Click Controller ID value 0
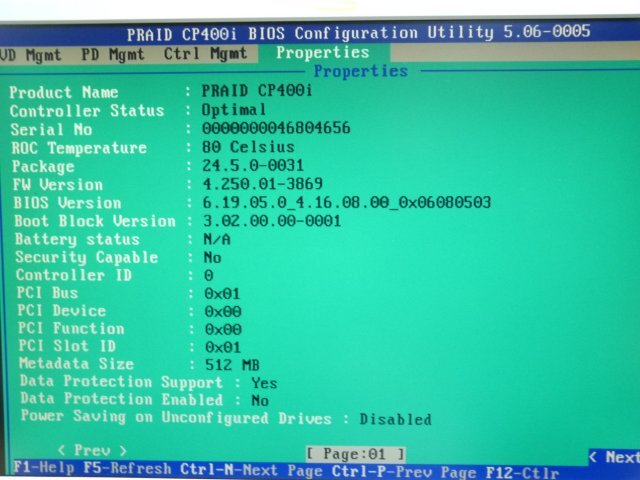The height and width of the screenshot is (480, 640). point(209,276)
